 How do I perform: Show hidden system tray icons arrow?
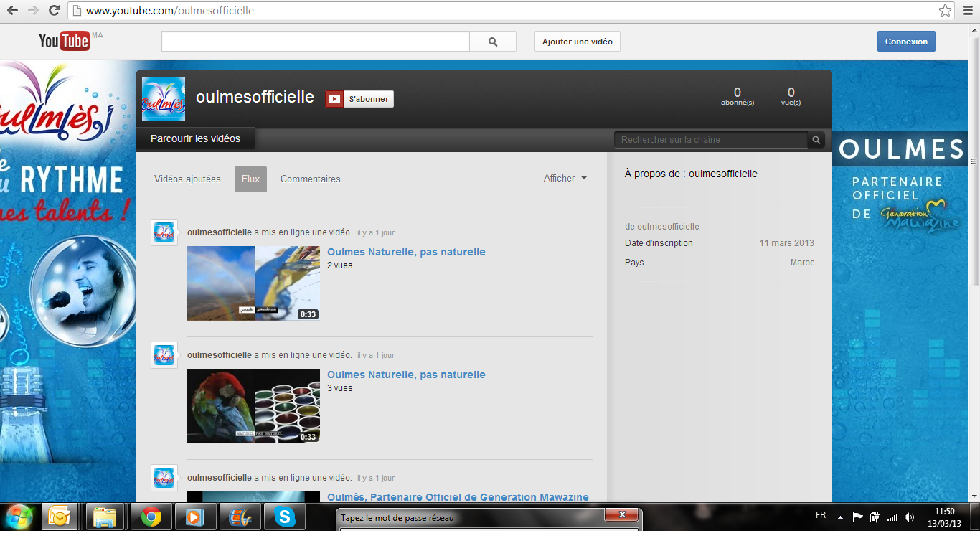tap(840, 517)
